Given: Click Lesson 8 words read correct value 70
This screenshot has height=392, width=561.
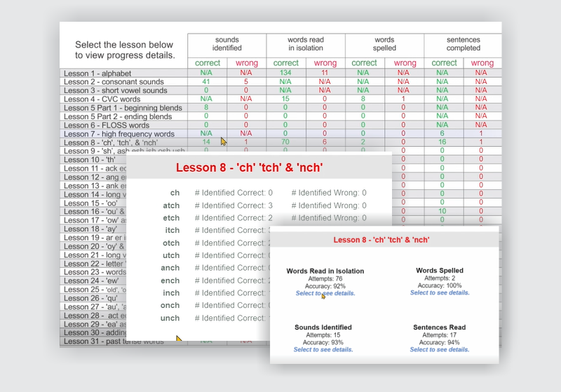Looking at the screenshot, I should pos(285,142).
